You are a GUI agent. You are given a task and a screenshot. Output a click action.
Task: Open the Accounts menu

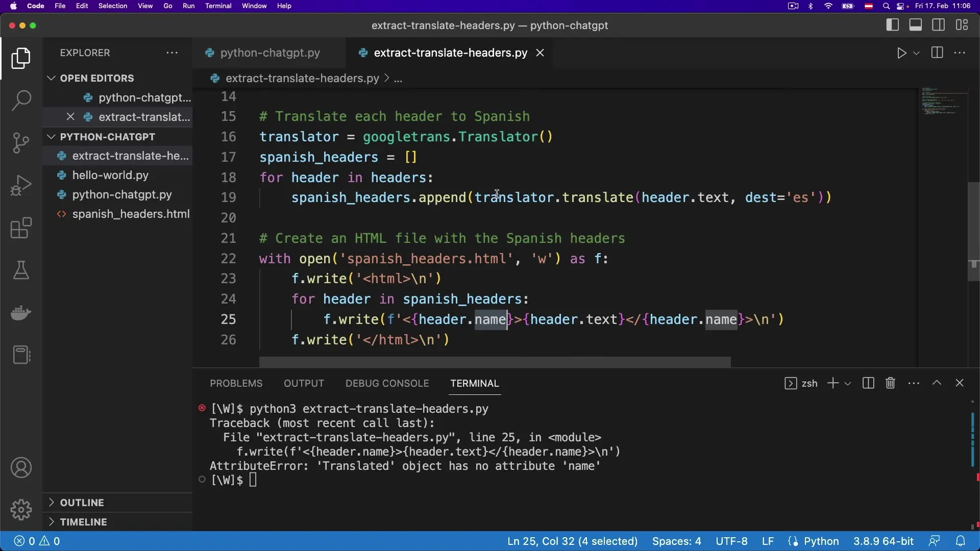click(x=21, y=468)
